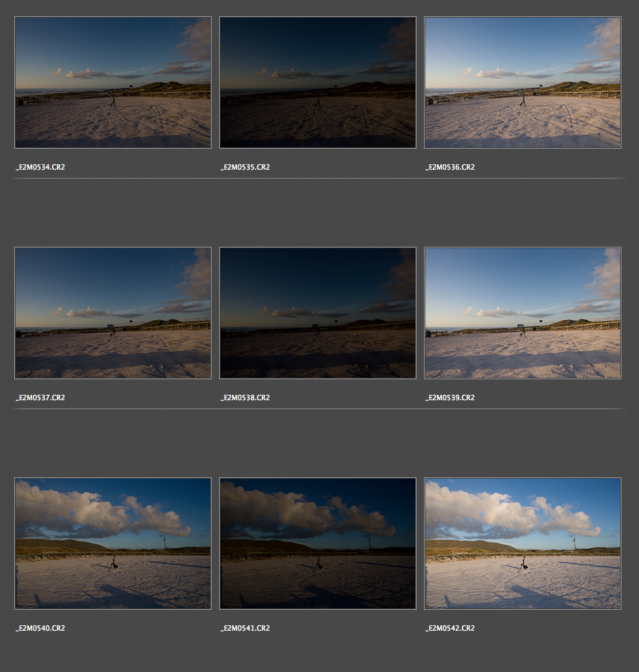This screenshot has height=672, width=639.
Task: Click the _E2M0539.CR2 file name
Action: click(x=450, y=398)
